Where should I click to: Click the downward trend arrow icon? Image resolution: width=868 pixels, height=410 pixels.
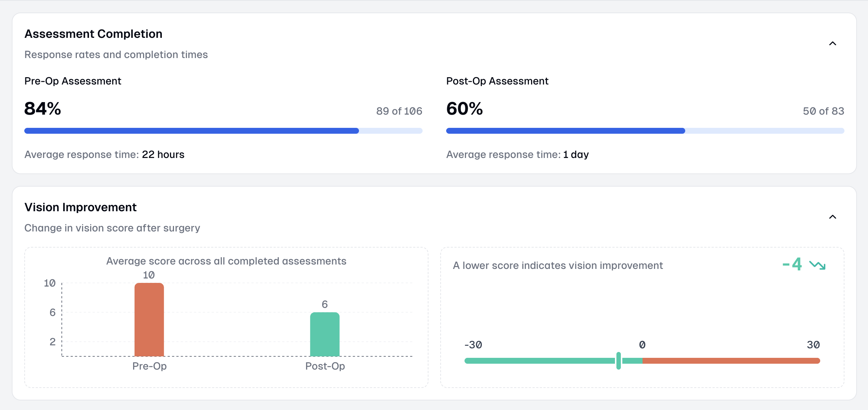(817, 265)
